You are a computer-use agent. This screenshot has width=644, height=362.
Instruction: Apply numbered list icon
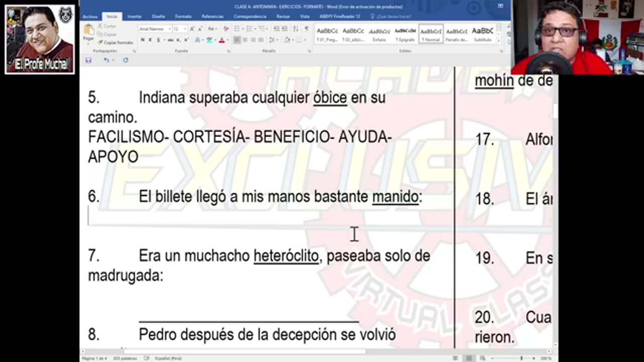pyautogui.click(x=250, y=29)
